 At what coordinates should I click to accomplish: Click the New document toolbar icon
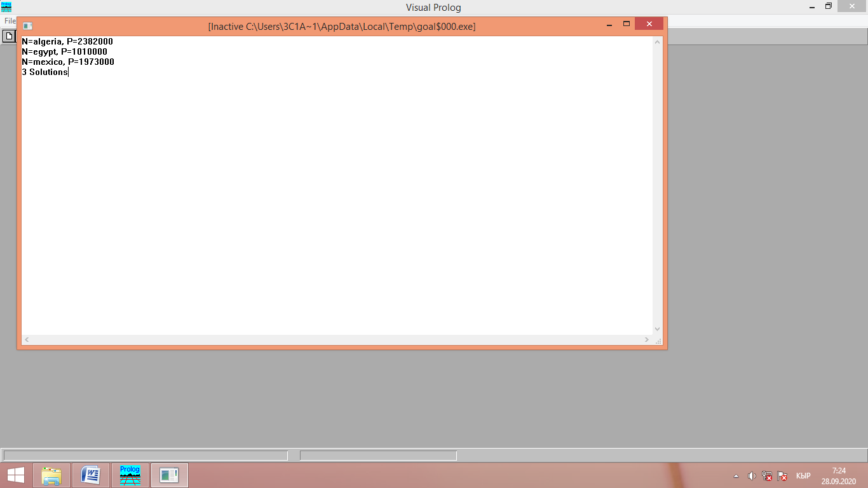9,36
